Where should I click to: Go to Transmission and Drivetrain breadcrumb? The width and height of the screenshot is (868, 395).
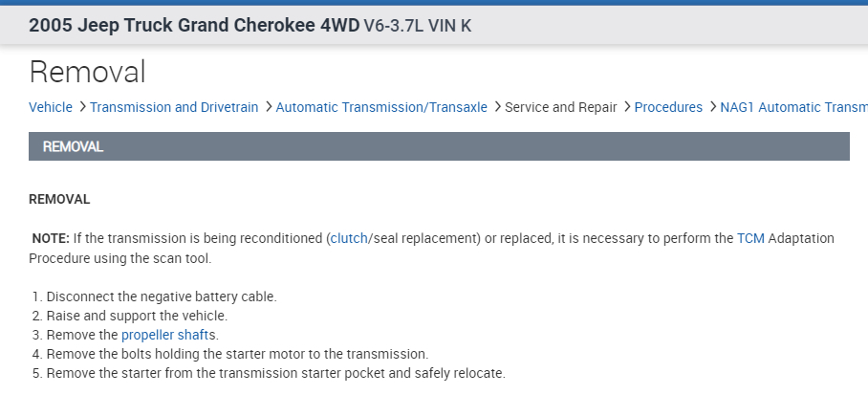click(174, 107)
